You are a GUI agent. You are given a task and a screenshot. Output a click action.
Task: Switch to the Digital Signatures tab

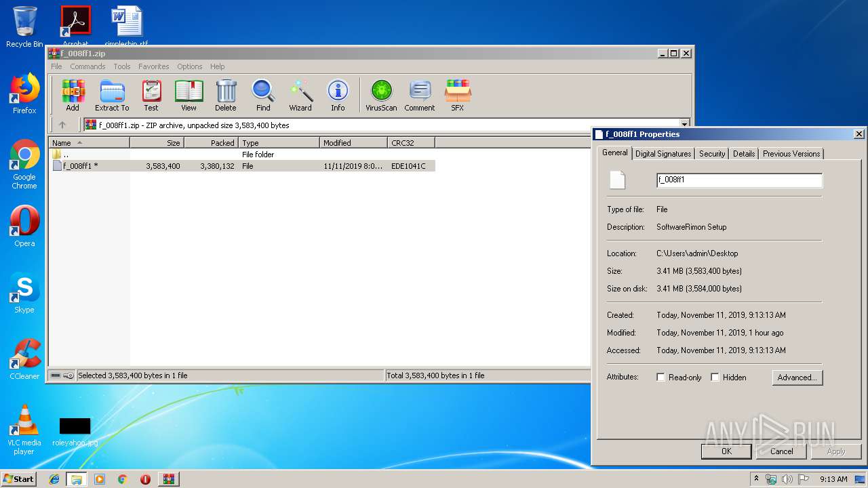point(663,154)
